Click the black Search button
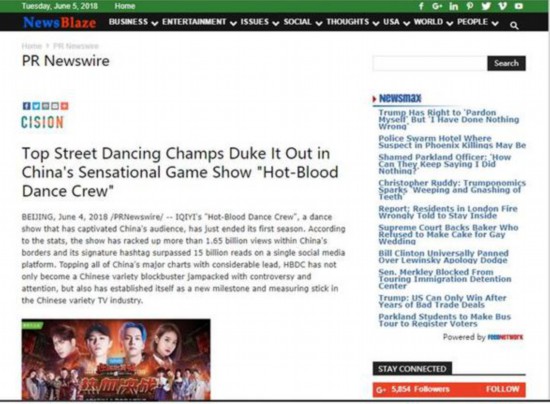Image resolution: width=550 pixels, height=404 pixels. pyautogui.click(x=506, y=63)
